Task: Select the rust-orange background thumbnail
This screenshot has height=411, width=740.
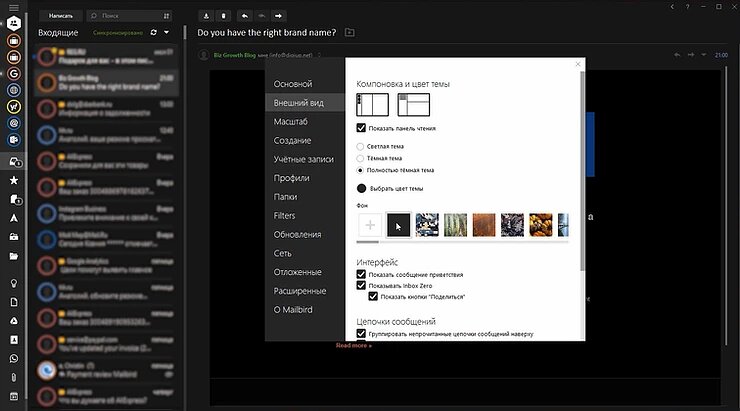Action: (484, 225)
